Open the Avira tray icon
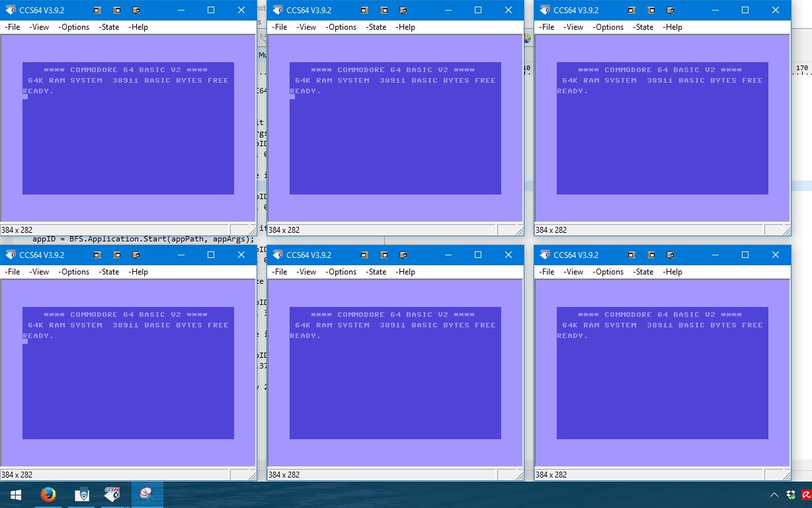 (806, 495)
